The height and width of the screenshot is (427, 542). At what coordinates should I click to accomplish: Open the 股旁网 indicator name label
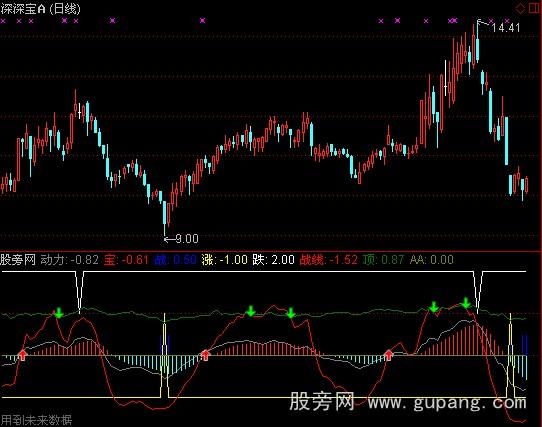tap(18, 260)
